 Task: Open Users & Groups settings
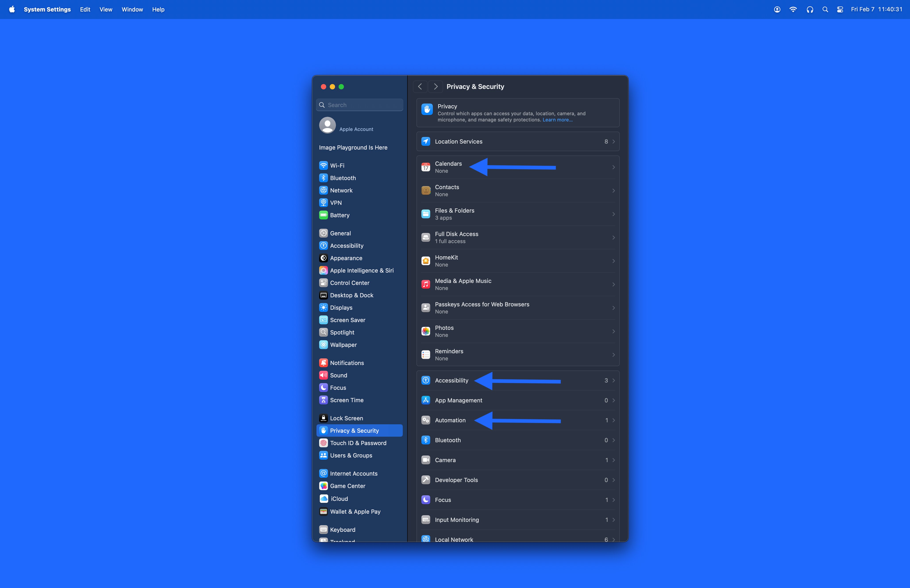click(359, 455)
